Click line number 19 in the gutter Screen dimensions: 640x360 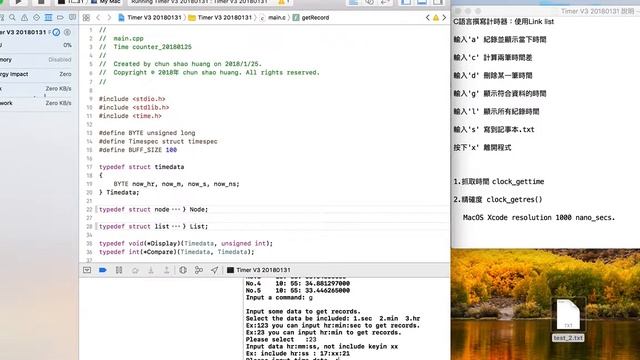tap(89, 184)
